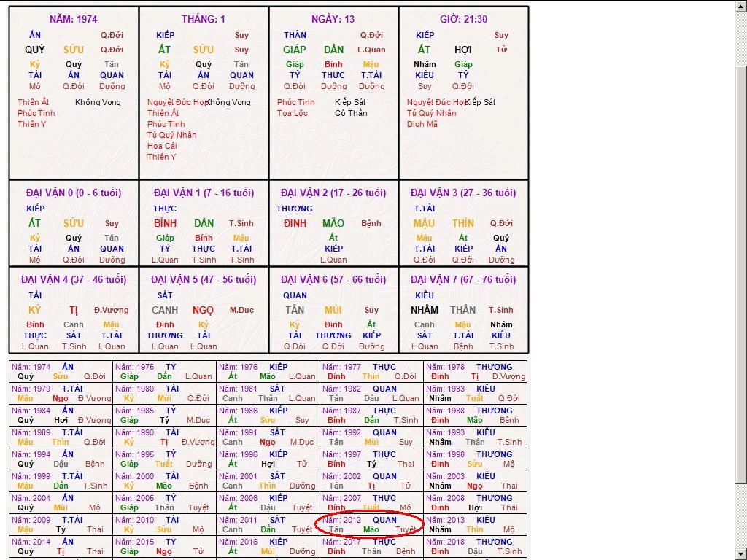This screenshot has height=560, width=747.
Task: Choose ĐẠI VẬN 7 (67 - 76 tuổi) header
Action: point(463,279)
